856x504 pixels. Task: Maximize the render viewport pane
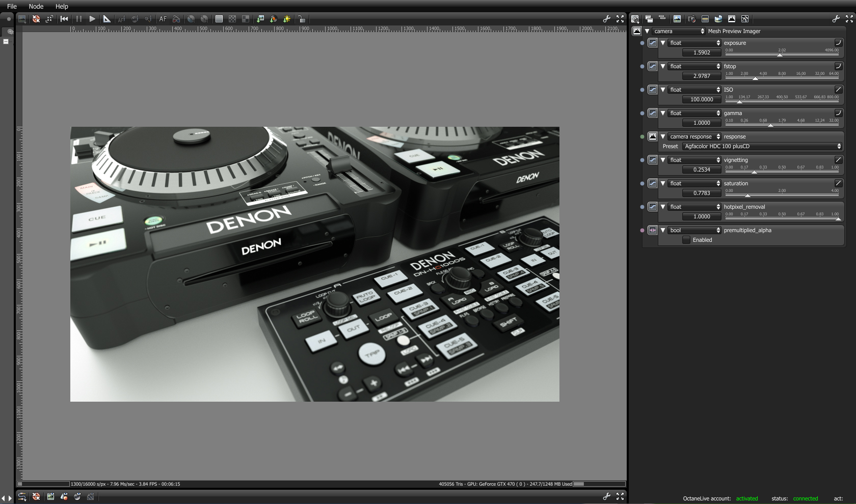620,19
